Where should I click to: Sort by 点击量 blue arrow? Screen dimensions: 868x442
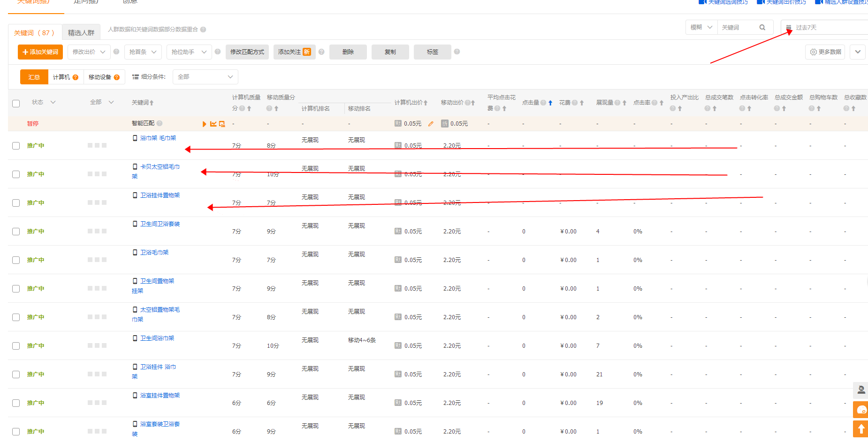click(550, 103)
